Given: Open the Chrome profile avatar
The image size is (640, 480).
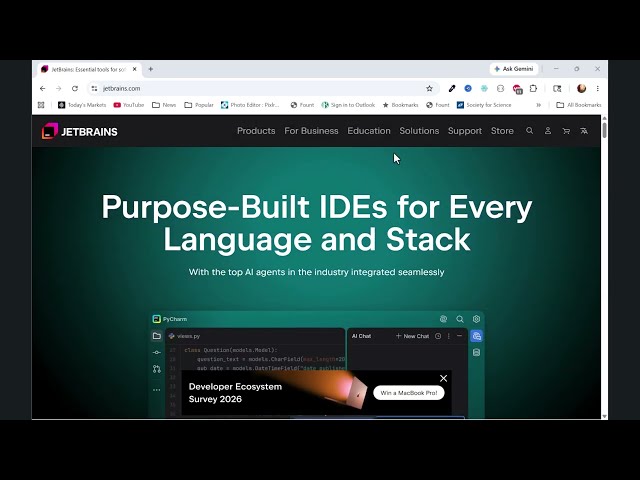Looking at the screenshot, I should tap(581, 89).
